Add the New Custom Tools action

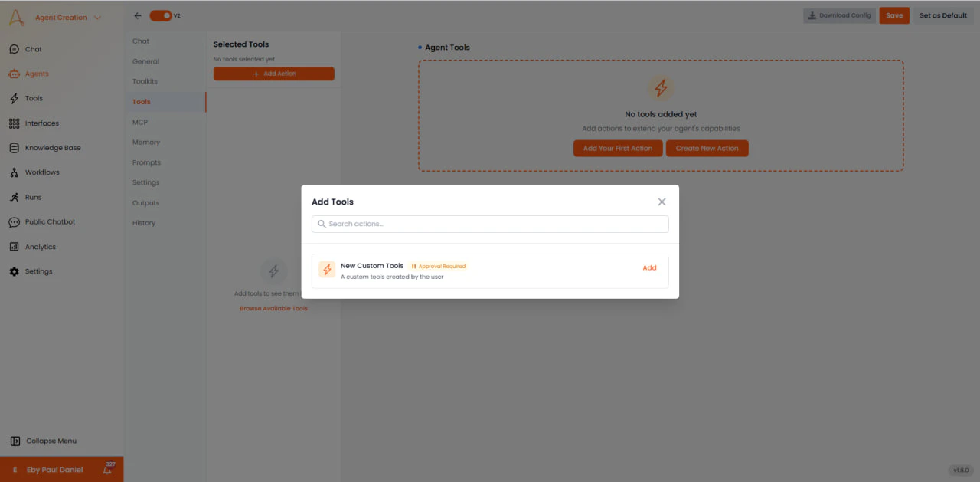(x=649, y=267)
